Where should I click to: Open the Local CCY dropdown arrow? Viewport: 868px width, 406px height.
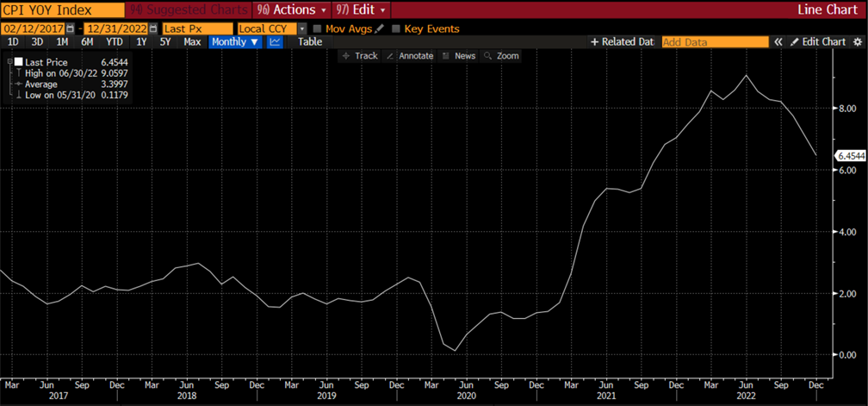tap(301, 28)
